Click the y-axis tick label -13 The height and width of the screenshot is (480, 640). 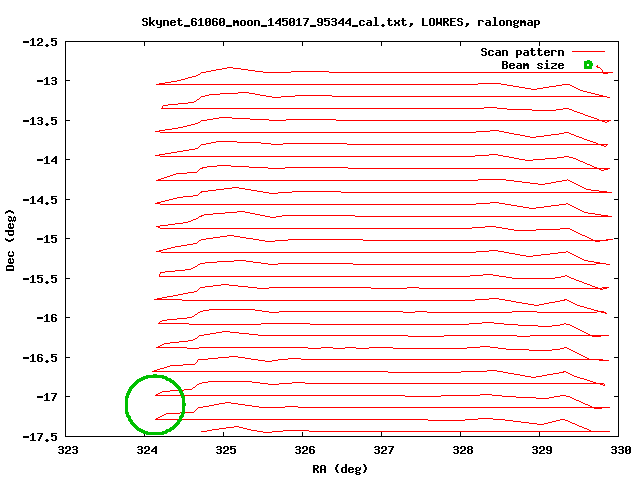(x=47, y=81)
